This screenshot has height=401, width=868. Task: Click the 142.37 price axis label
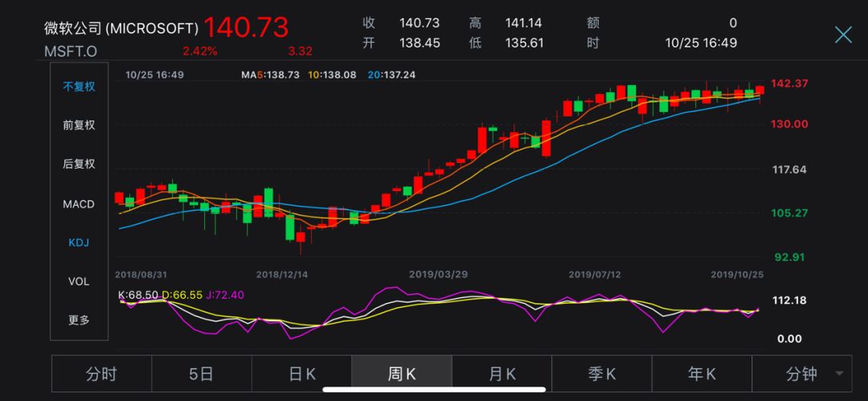tap(789, 84)
